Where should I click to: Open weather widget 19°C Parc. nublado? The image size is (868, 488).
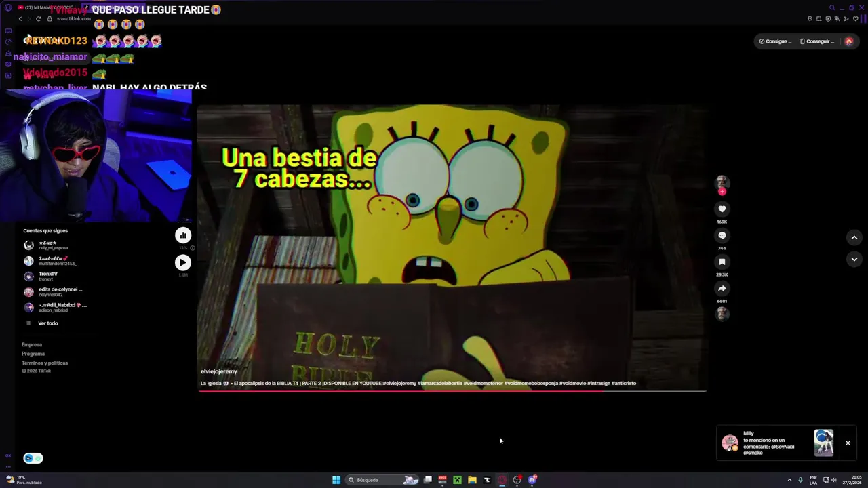click(24, 480)
